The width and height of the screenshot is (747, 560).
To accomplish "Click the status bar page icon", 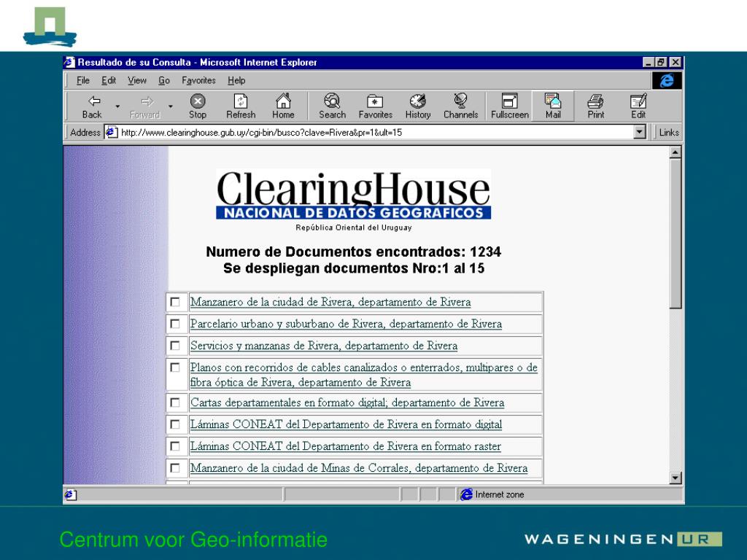I will [x=70, y=494].
